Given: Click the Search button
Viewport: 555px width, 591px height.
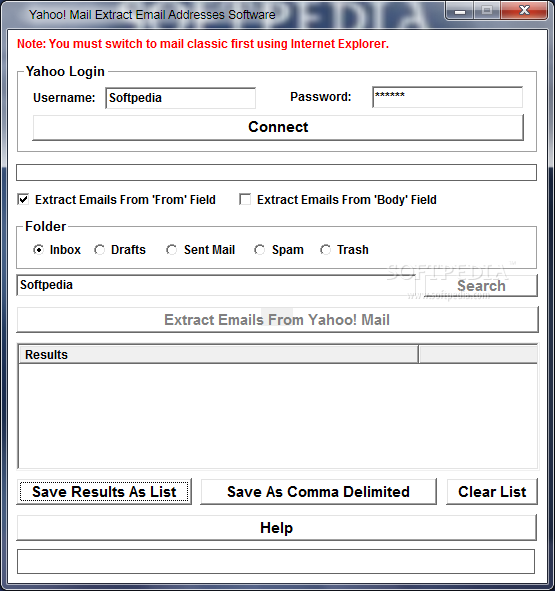Looking at the screenshot, I should [481, 286].
